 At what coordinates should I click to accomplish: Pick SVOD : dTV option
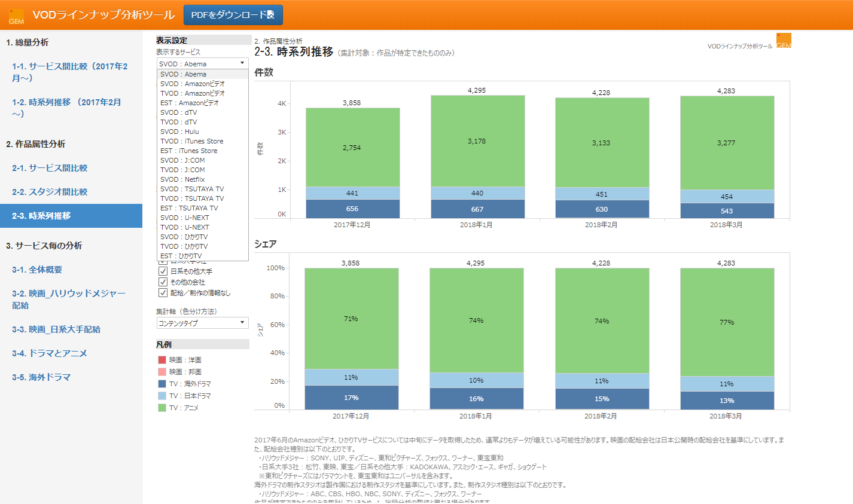[203, 112]
